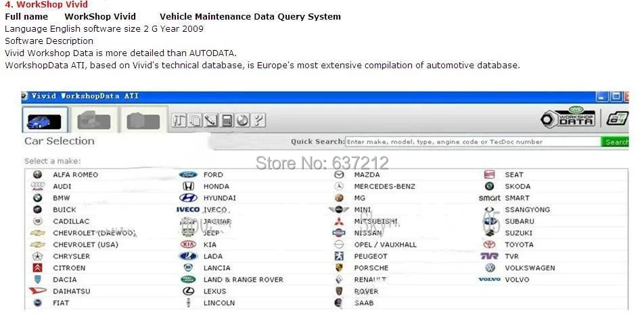Screen dimensions: 644x325
Task: Click the Alfa Romeo logo
Action: coord(37,174)
